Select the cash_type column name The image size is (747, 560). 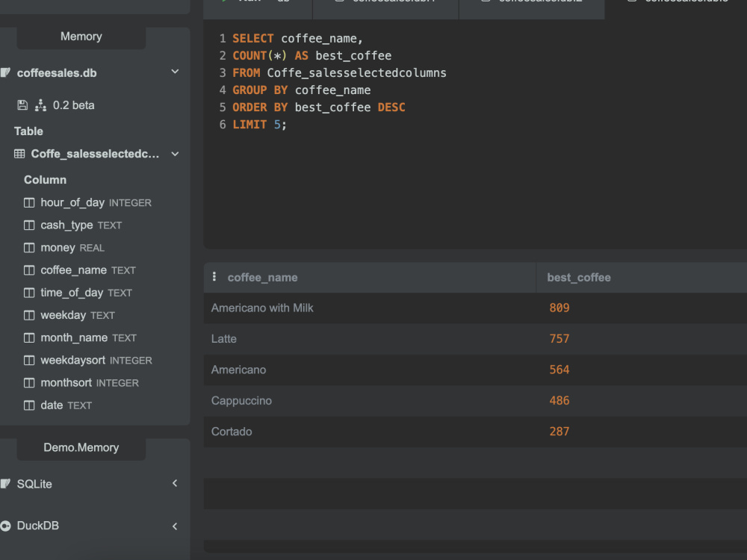click(x=66, y=225)
